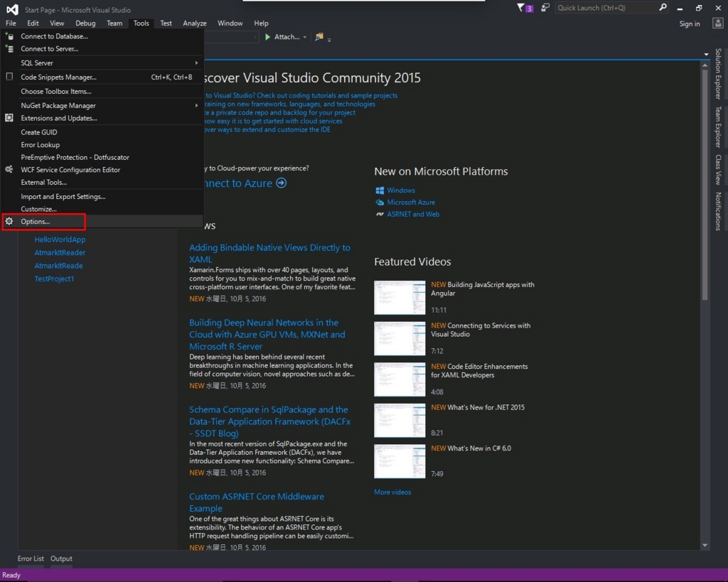Open the tab well dropdown arrow

[706, 54]
